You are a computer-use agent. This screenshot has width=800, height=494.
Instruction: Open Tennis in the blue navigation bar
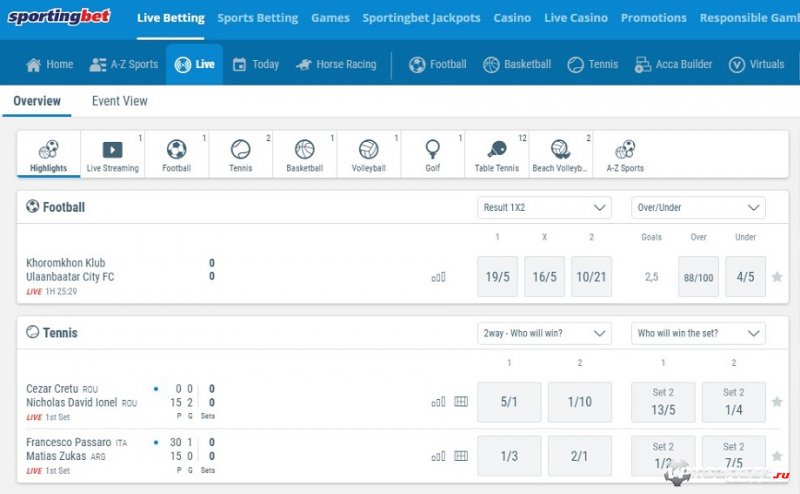click(x=592, y=64)
